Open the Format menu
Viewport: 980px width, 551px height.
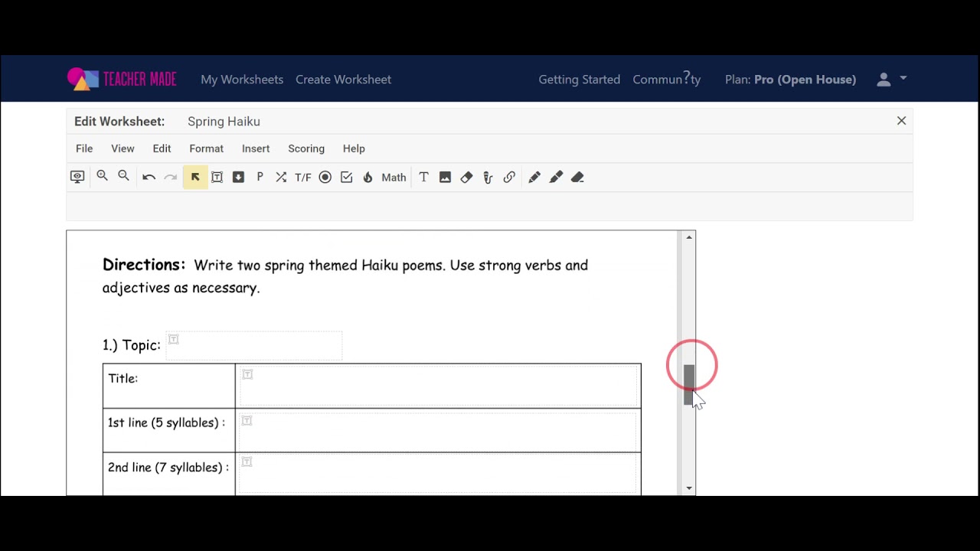[x=207, y=148]
